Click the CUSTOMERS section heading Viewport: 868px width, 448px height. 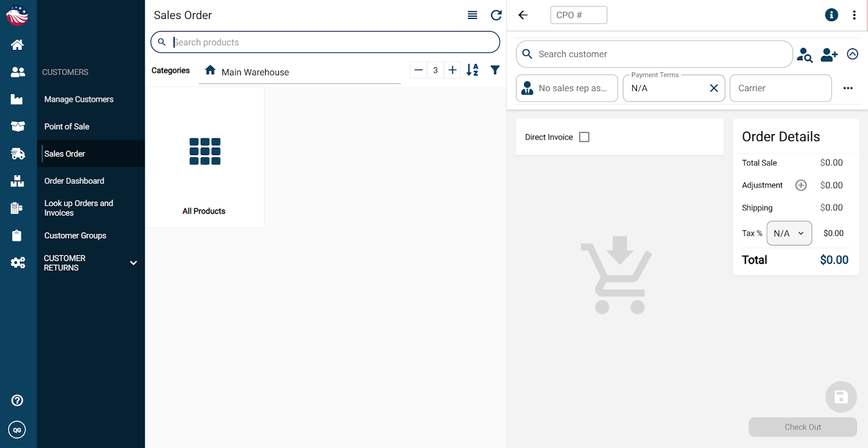click(x=65, y=72)
